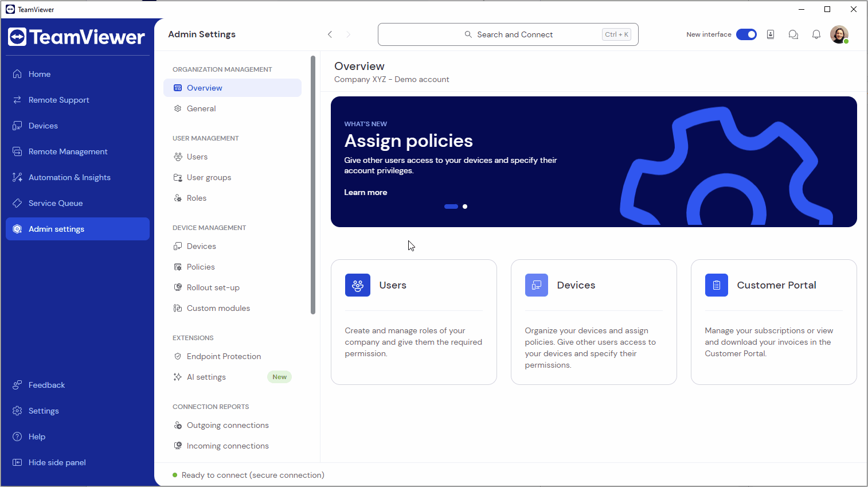Click the Customer Portal card icon
Screen dimensions: 868x487
click(717, 285)
